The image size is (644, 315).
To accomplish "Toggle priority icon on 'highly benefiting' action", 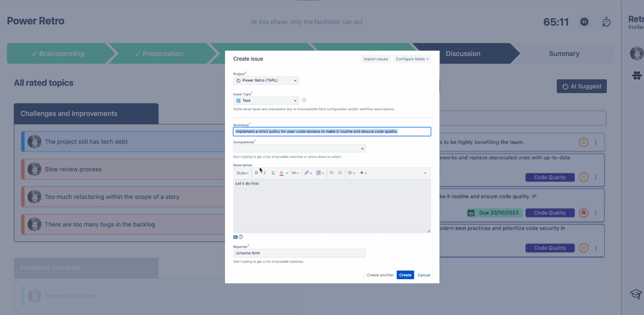I will (583, 142).
